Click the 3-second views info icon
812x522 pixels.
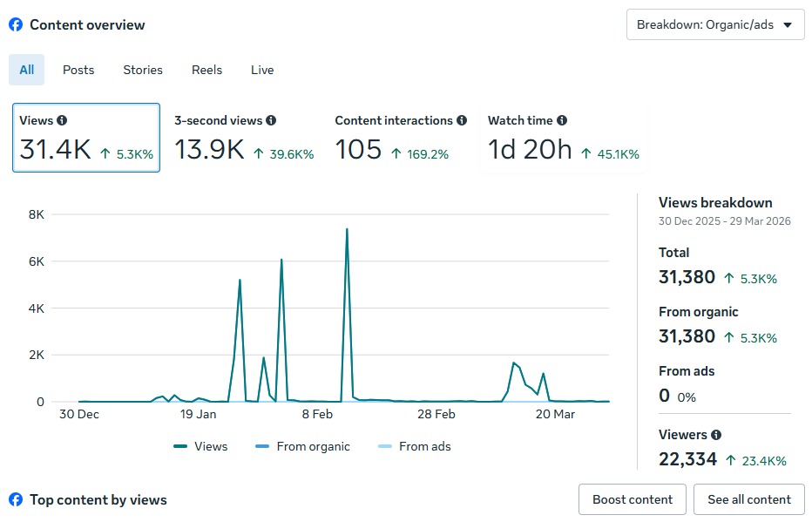[x=271, y=121]
